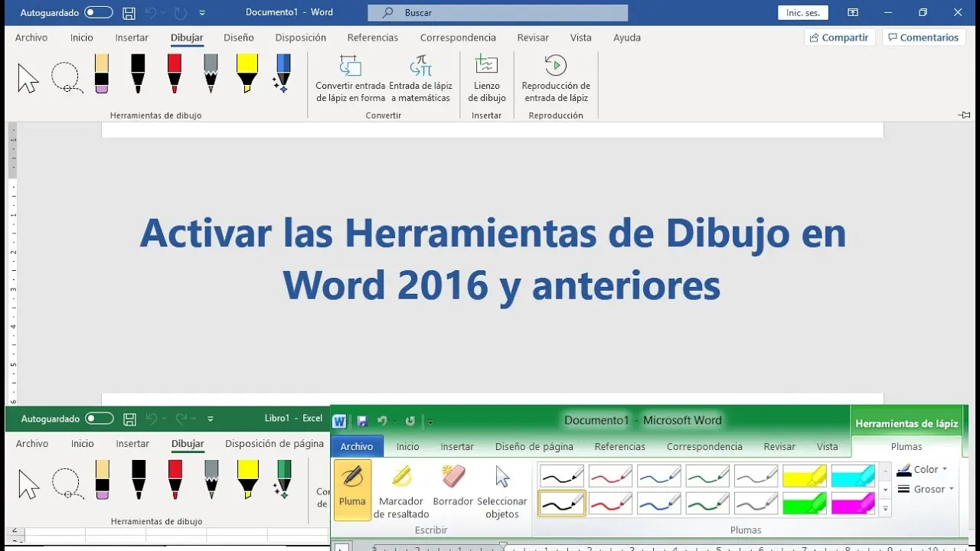Click the save icon in Word title bar
Viewport: 980px width, 551px height.
[x=129, y=13]
